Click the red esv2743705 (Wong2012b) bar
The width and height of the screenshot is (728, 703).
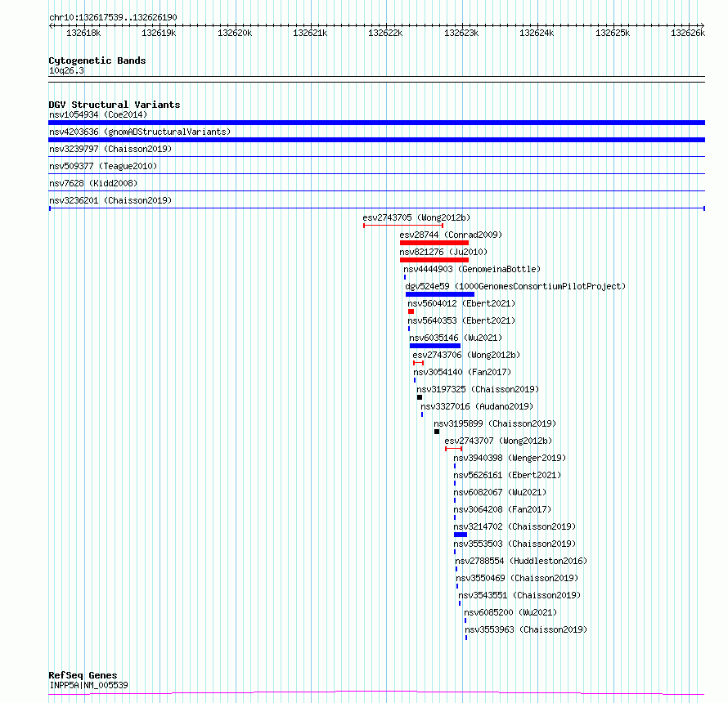403,226
